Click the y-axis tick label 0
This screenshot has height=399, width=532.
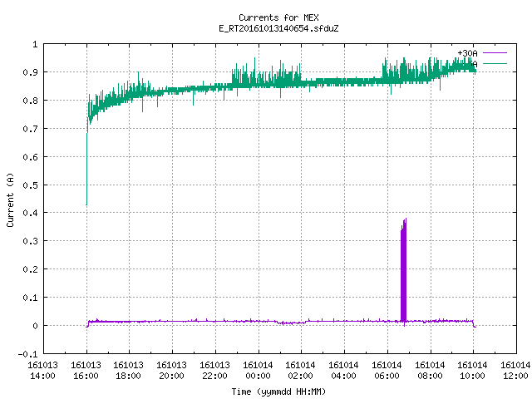[35, 326]
